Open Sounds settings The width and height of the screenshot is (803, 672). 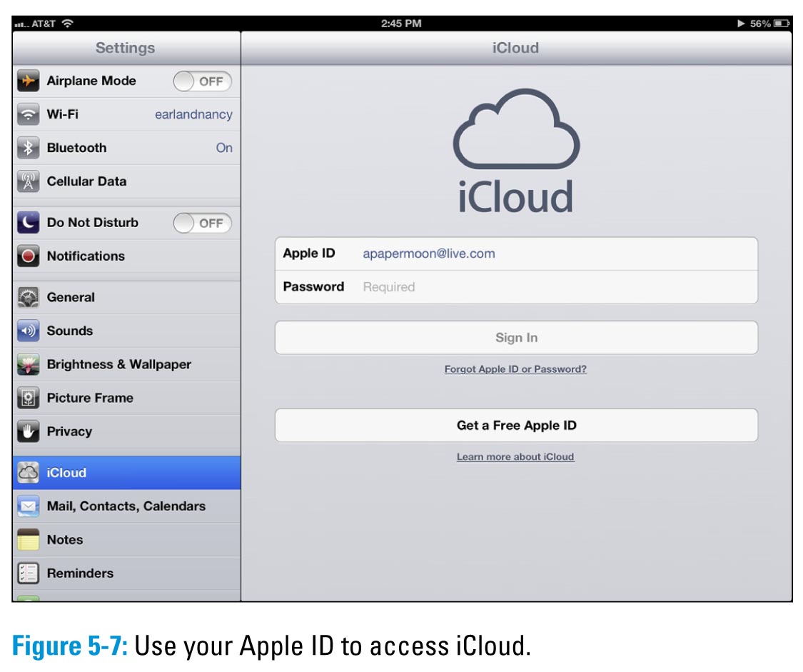(x=126, y=331)
